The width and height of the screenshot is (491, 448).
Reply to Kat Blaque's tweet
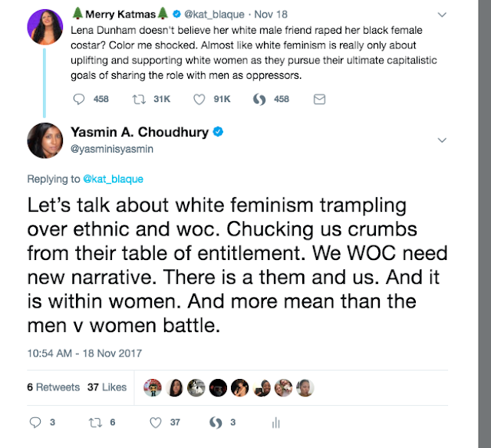point(80,99)
